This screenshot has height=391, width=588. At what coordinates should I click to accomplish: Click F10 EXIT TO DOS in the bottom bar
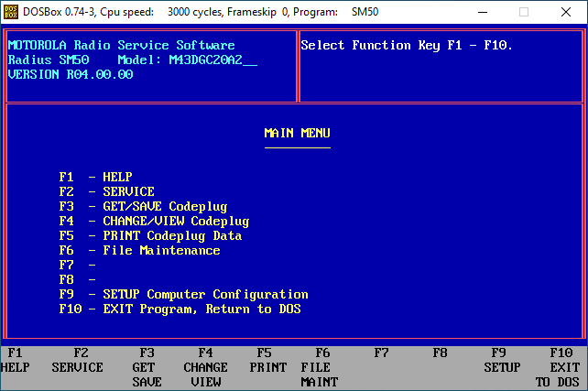click(558, 367)
